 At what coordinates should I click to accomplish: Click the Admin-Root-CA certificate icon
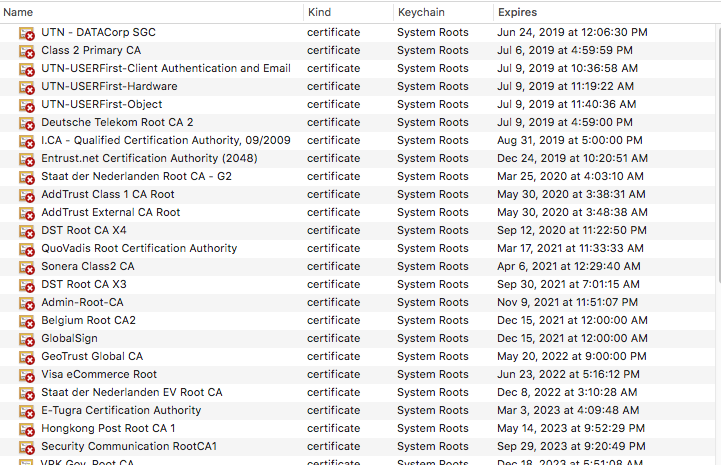pyautogui.click(x=27, y=303)
